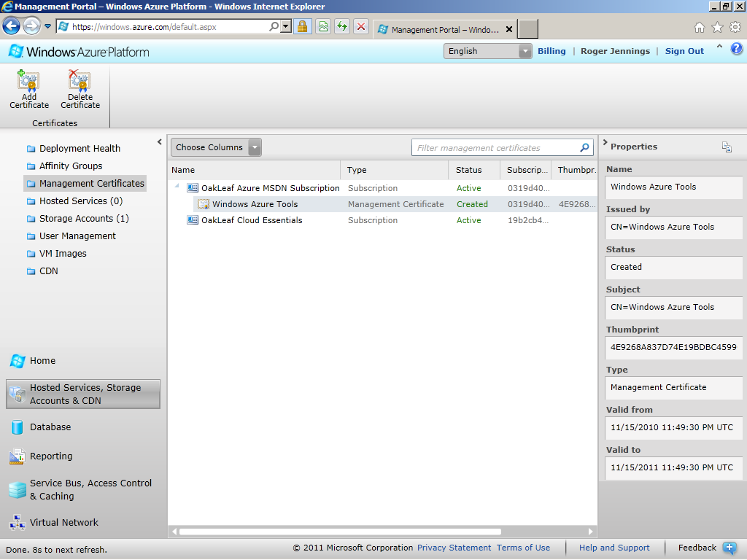This screenshot has width=747, height=560.
Task: Click the Add Certificate icon
Action: (x=28, y=80)
